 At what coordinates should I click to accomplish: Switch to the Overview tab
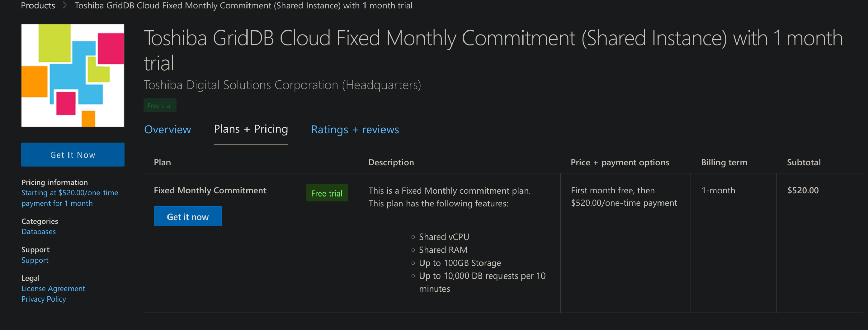167,130
